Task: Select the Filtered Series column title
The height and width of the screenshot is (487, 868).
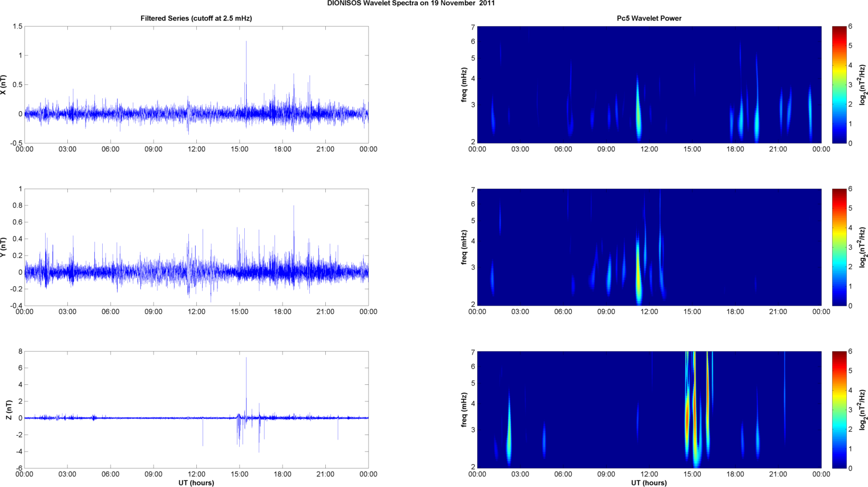Action: click(196, 18)
